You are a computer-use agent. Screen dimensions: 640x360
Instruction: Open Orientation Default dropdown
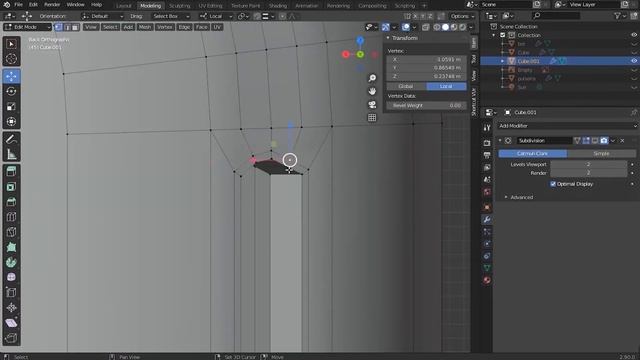(x=102, y=16)
